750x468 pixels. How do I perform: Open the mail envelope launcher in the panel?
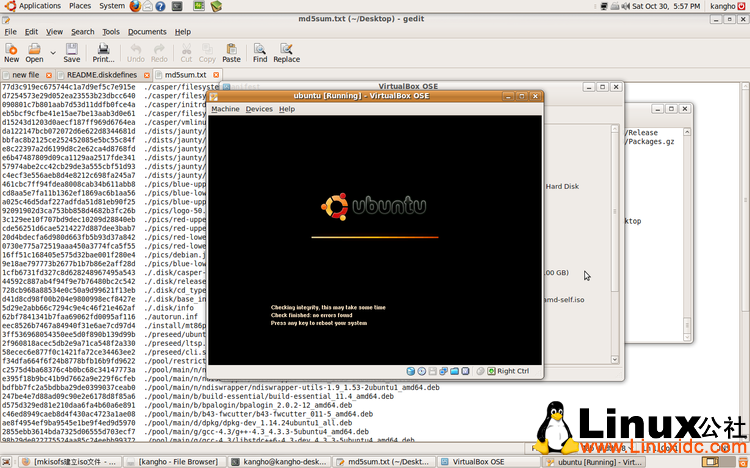(148, 6)
